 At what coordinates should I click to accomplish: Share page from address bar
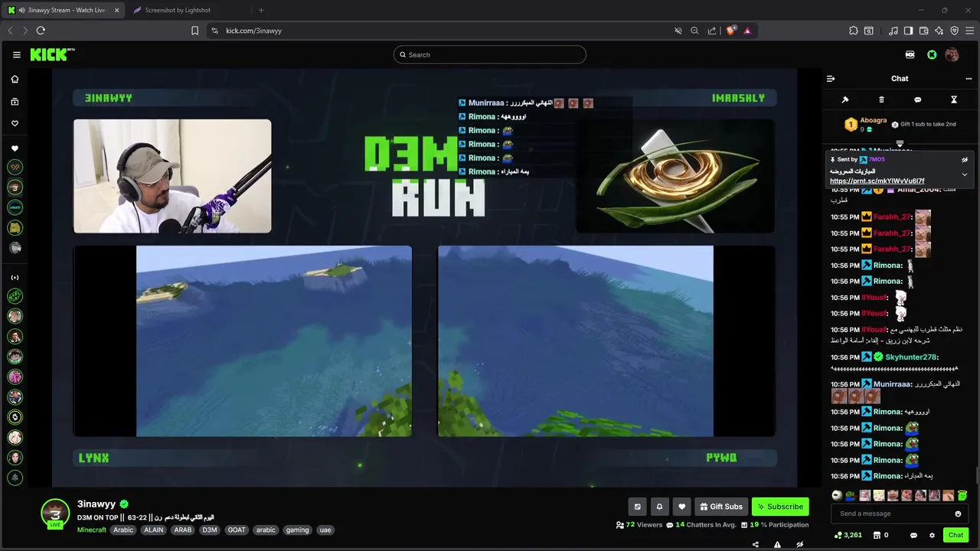click(712, 31)
